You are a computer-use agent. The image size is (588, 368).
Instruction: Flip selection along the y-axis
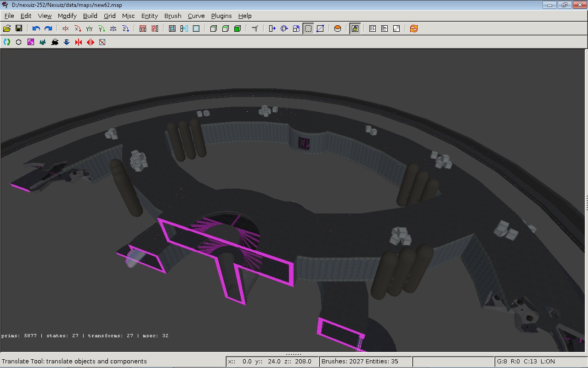pyautogui.click(x=90, y=29)
